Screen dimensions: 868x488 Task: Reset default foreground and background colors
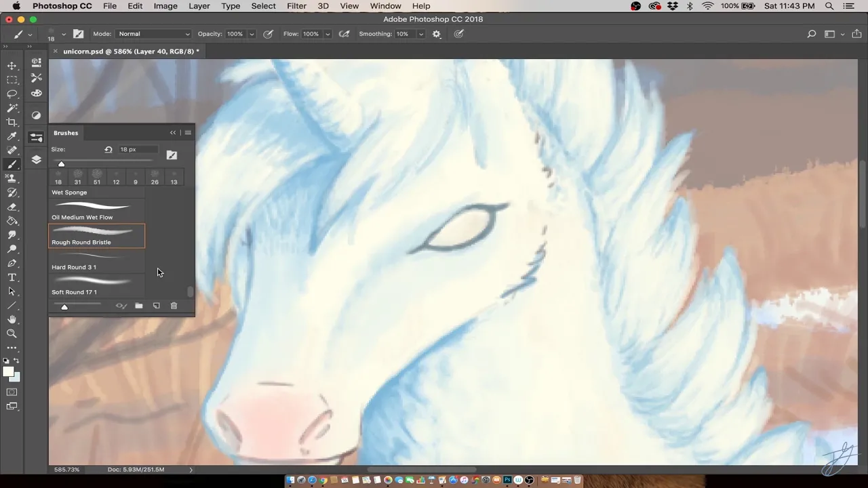click(6, 361)
